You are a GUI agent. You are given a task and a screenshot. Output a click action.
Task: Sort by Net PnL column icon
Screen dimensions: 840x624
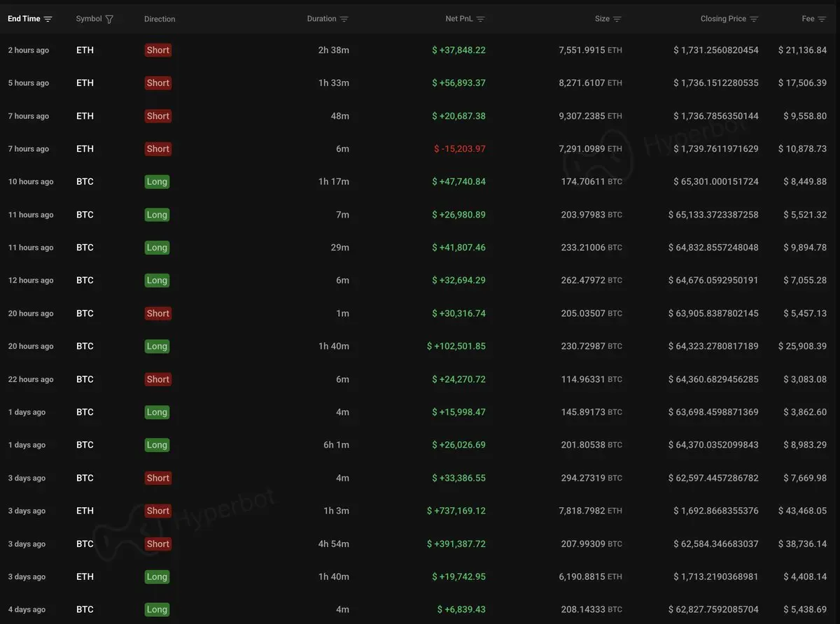click(480, 19)
